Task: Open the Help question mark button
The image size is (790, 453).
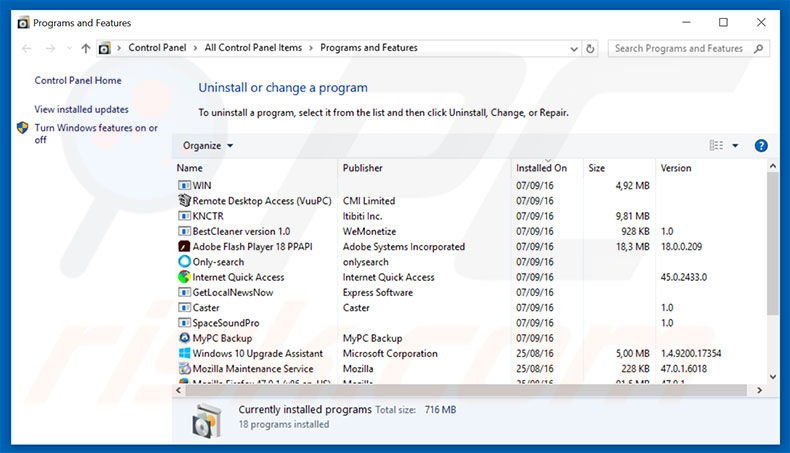Action: (761, 146)
